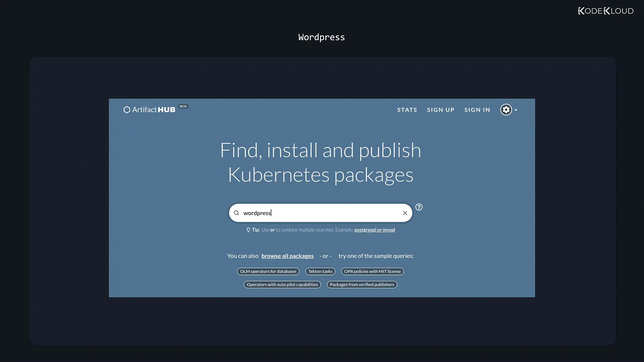Click the BETA badge next to logo
The image size is (644, 362).
183,106
